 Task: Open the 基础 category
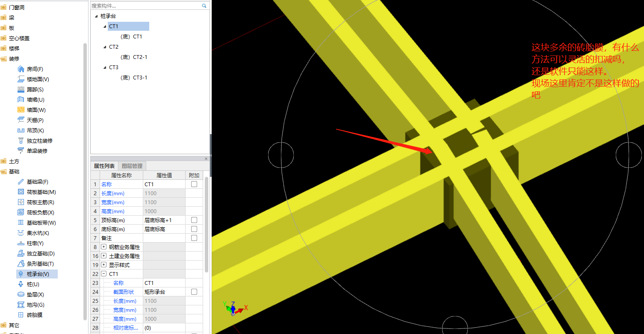pos(10,172)
